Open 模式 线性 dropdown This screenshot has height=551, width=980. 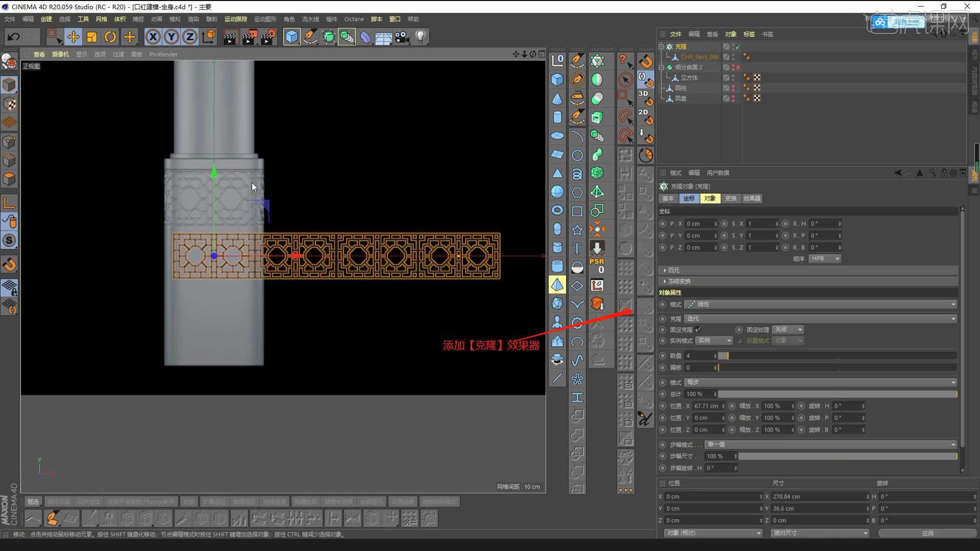(821, 305)
